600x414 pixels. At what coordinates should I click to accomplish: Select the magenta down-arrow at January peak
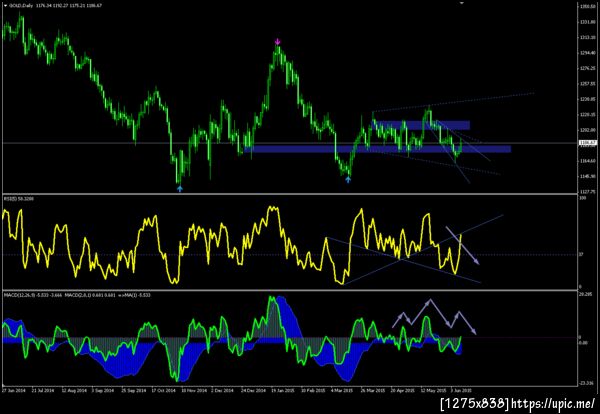coord(278,41)
